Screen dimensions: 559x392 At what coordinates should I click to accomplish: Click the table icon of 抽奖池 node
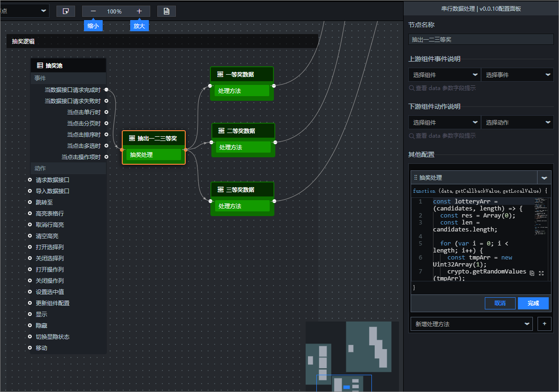click(40, 66)
